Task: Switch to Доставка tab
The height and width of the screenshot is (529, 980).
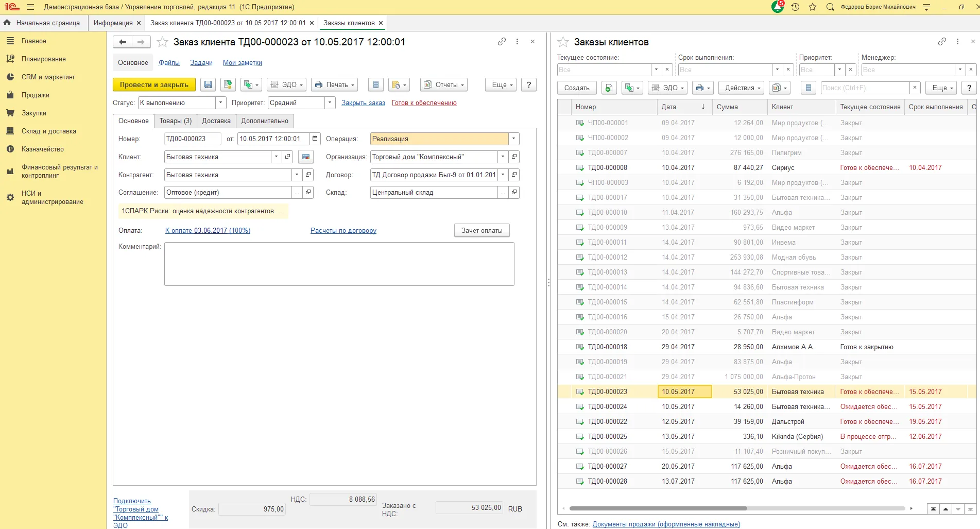Action: tap(216, 121)
